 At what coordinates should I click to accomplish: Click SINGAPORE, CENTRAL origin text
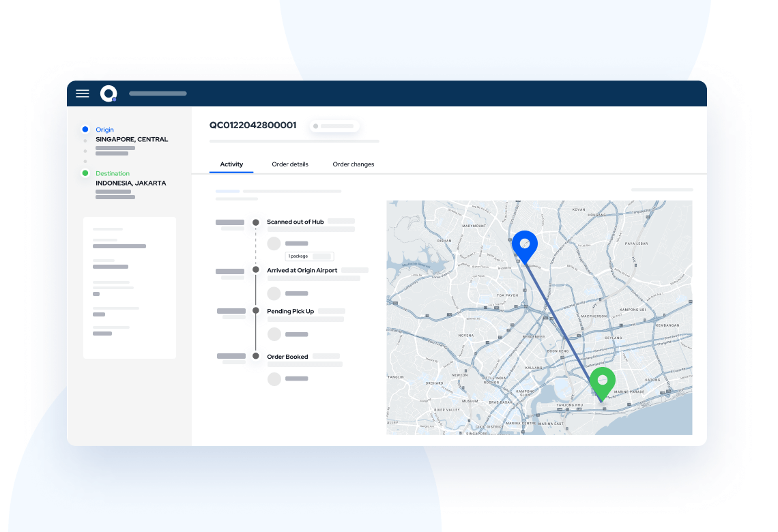pyautogui.click(x=132, y=139)
